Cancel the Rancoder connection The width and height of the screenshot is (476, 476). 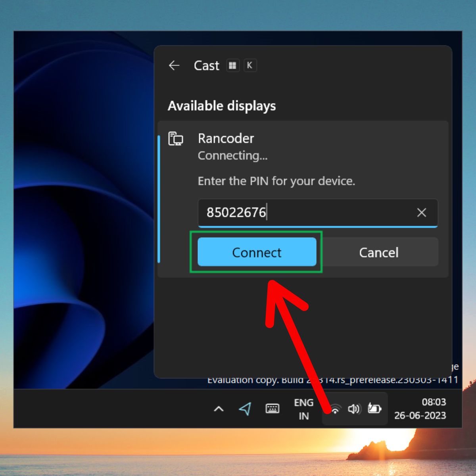point(379,252)
